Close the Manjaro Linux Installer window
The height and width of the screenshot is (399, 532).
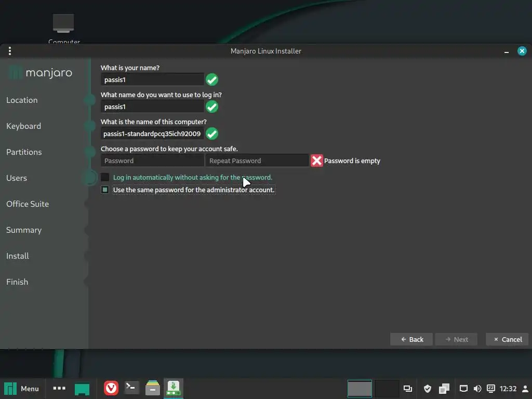(522, 51)
